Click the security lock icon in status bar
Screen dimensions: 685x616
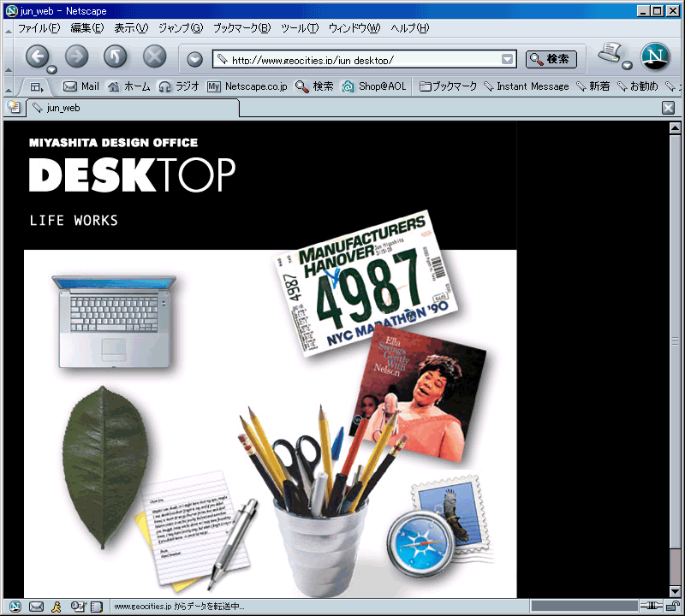(673, 606)
